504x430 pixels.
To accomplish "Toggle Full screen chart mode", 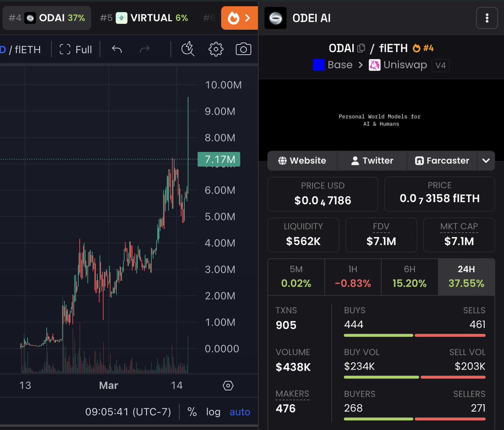I will tap(76, 50).
